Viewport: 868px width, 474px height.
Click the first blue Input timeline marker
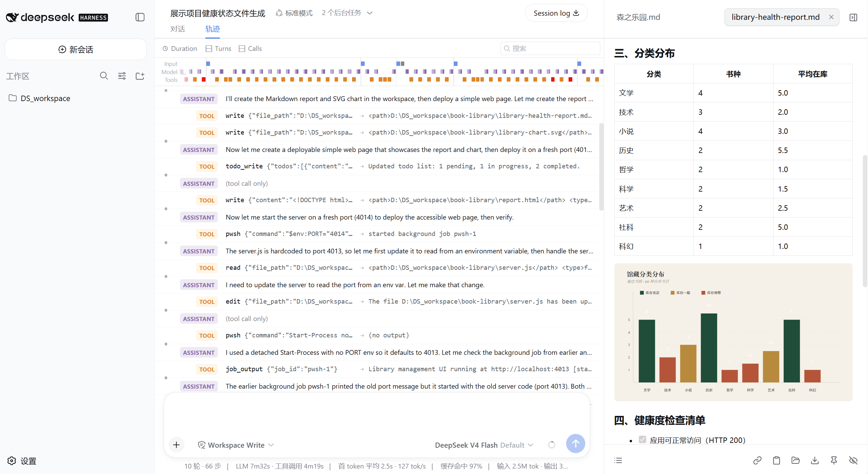208,64
